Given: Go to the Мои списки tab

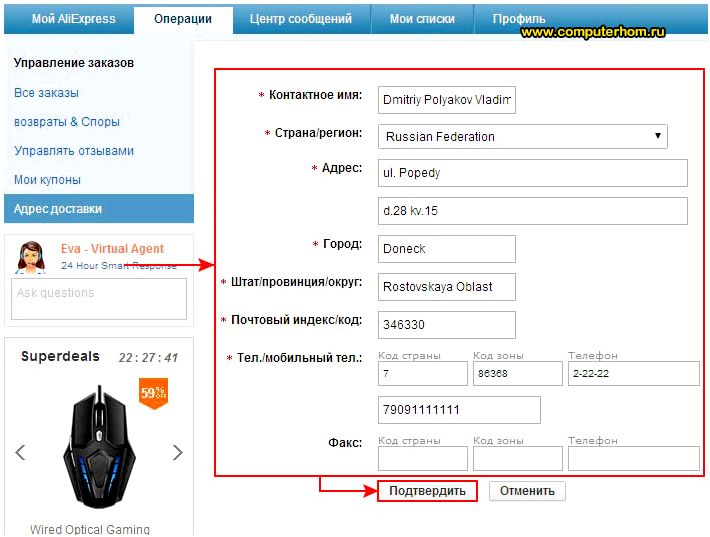Looking at the screenshot, I should pyautogui.click(x=422, y=19).
